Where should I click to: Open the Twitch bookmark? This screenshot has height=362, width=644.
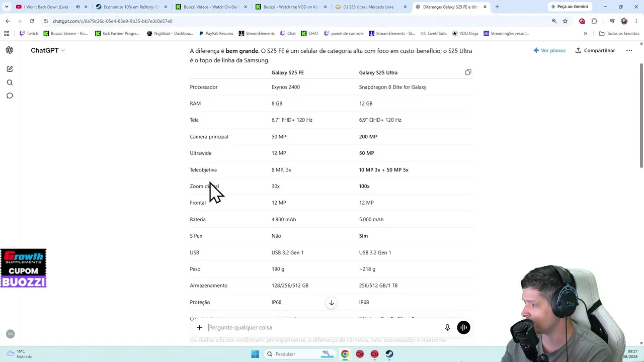point(29,34)
